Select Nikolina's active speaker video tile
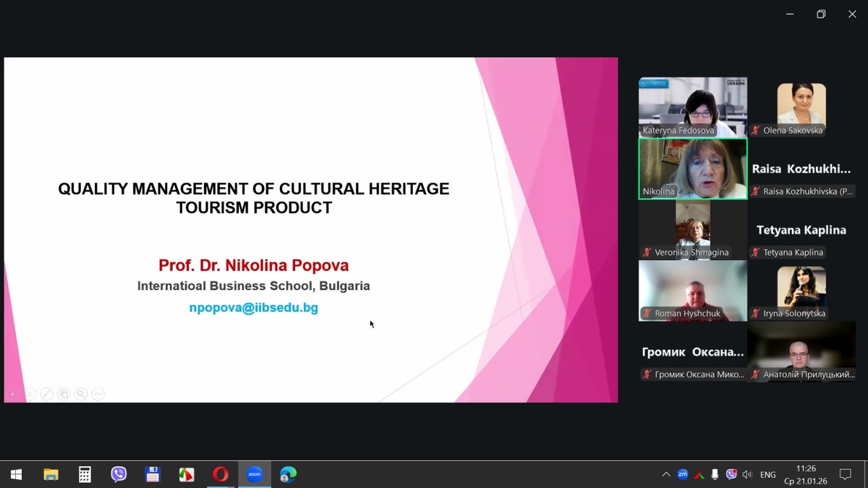This screenshot has height=488, width=868. point(692,168)
